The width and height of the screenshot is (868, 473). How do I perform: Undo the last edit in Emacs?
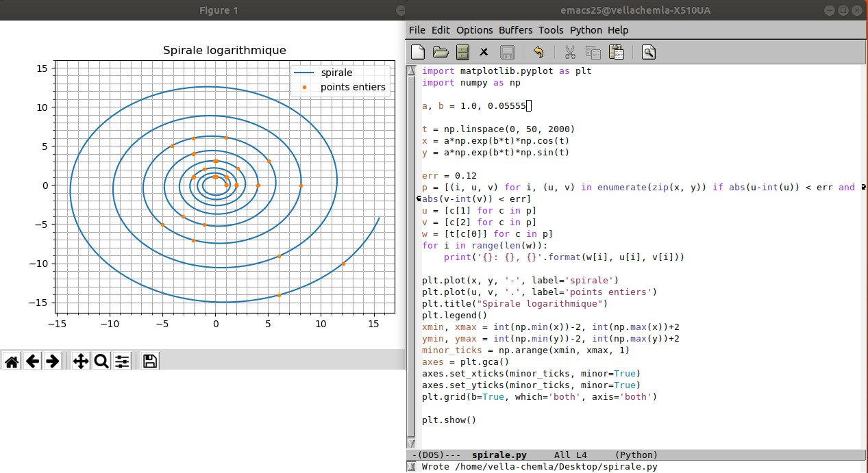[x=538, y=52]
